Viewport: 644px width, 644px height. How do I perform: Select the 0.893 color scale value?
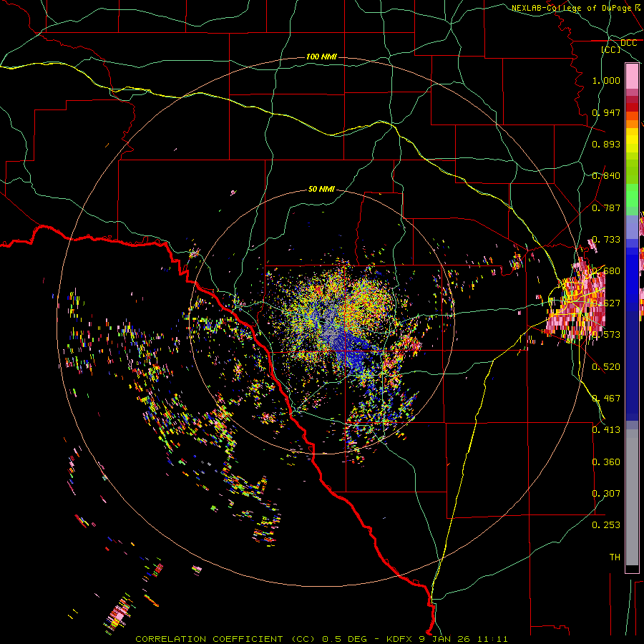pyautogui.click(x=606, y=144)
